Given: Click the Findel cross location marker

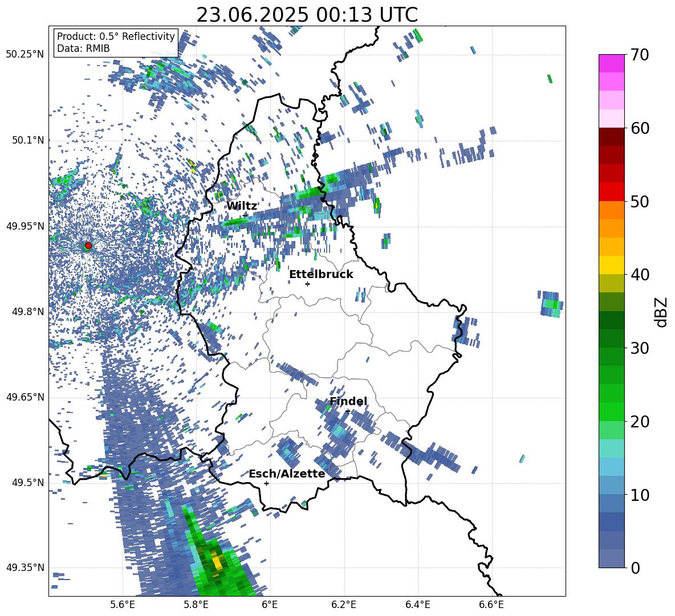Looking at the screenshot, I should [348, 411].
